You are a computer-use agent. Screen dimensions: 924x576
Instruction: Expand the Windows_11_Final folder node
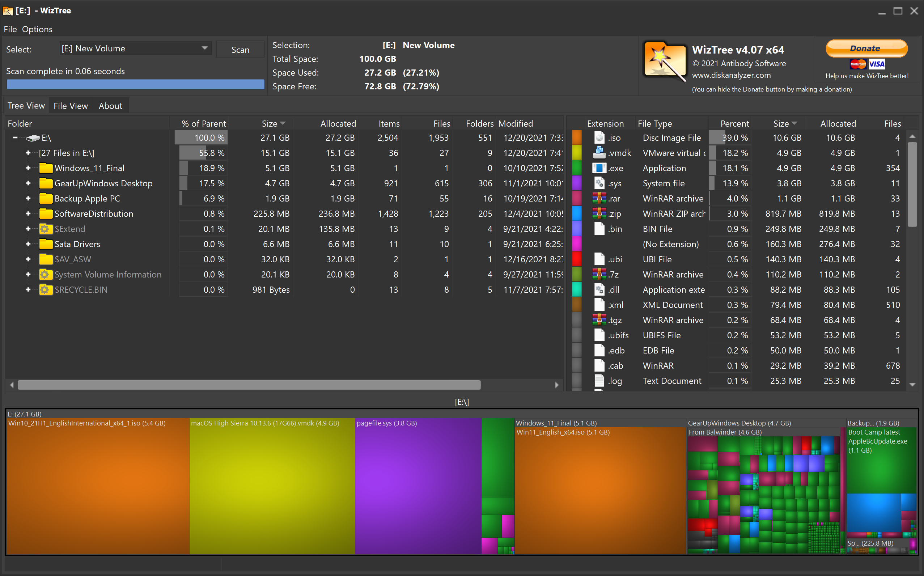click(28, 168)
